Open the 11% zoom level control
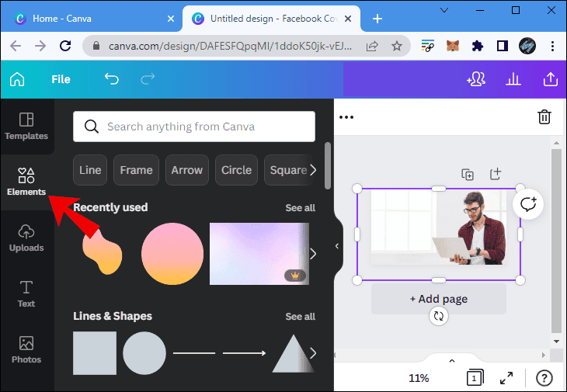The image size is (567, 392). [419, 378]
